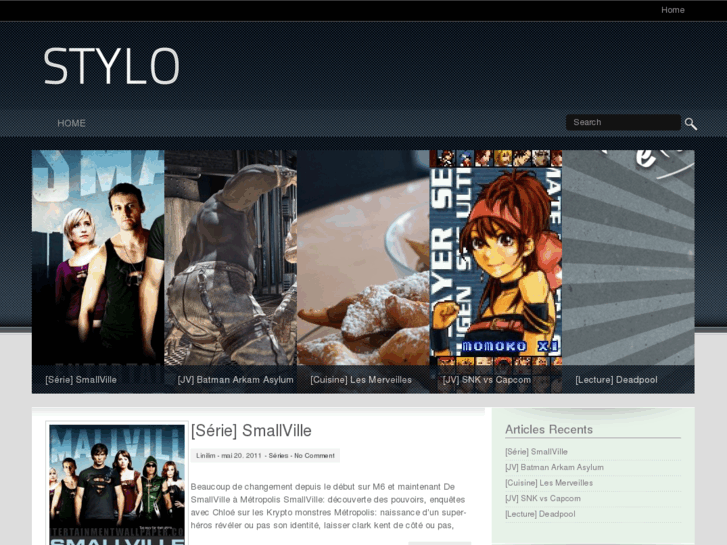Click the No Comment link
The height and width of the screenshot is (545, 727).
314,455
